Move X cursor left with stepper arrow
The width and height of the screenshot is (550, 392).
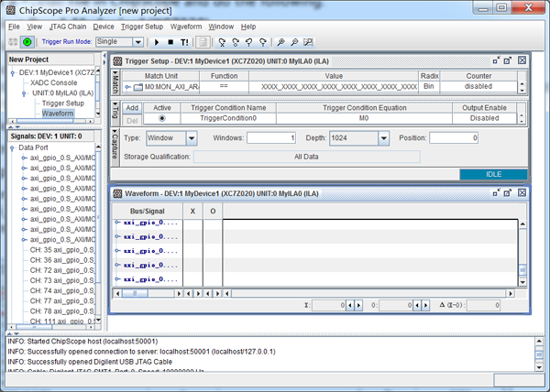350,306
